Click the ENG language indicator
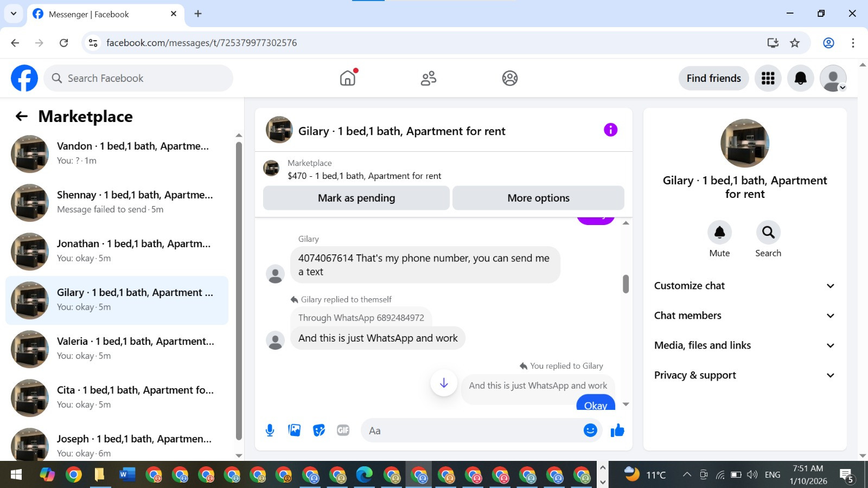868x488 pixels. (x=773, y=475)
